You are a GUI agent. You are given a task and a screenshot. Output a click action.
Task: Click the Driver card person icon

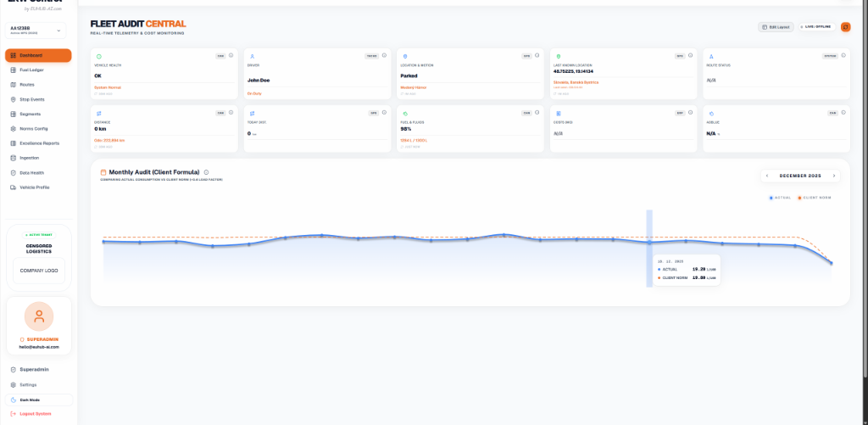click(251, 56)
